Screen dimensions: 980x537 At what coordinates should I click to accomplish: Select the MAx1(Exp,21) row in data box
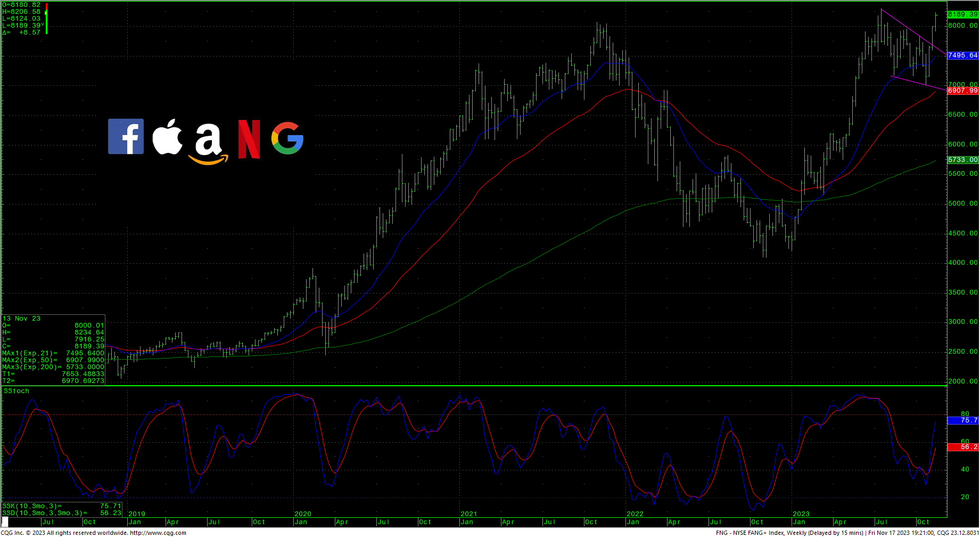(x=53, y=353)
